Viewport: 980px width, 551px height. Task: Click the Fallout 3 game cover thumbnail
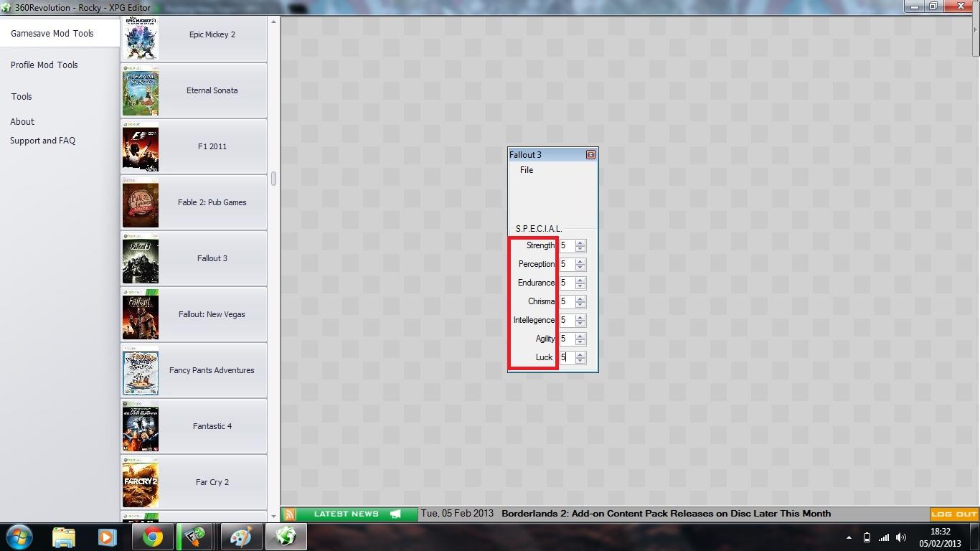(x=141, y=258)
